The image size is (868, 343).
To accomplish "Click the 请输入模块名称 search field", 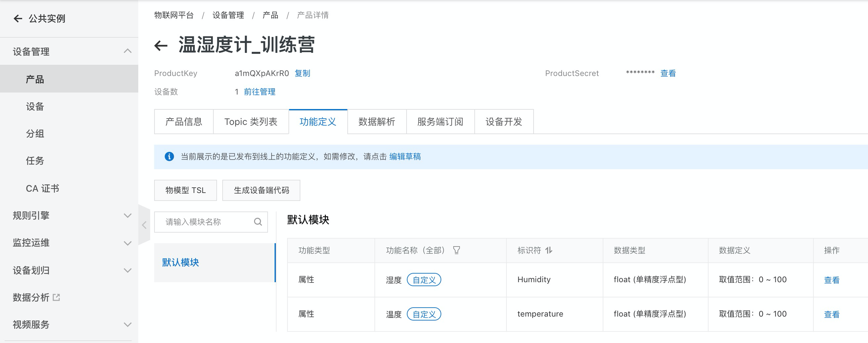I will [211, 222].
